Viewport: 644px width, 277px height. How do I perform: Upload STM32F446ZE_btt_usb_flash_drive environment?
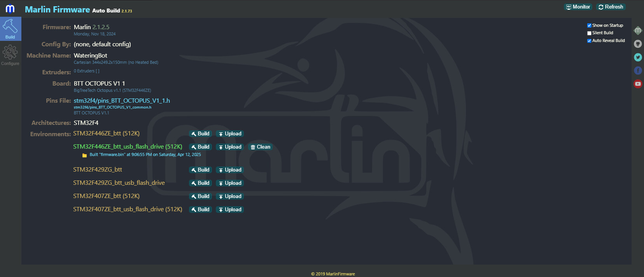pos(230,147)
